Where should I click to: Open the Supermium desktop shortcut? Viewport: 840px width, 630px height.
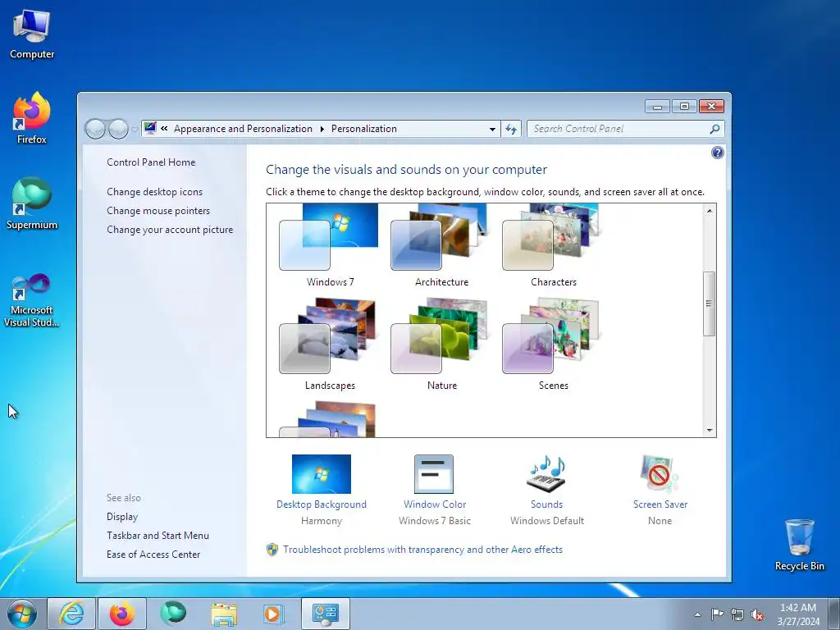[32, 204]
